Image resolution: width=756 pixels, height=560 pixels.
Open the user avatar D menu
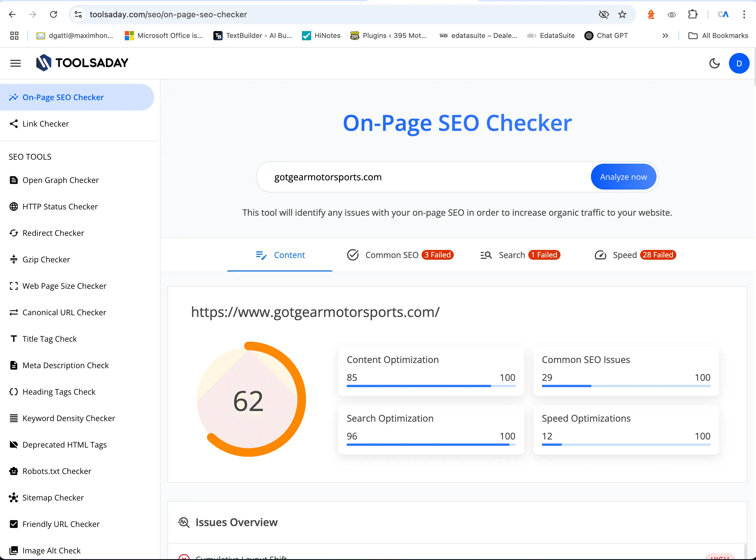(x=739, y=63)
